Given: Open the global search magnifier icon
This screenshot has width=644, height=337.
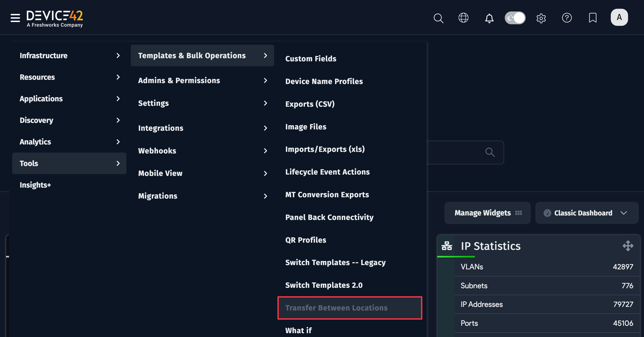Looking at the screenshot, I should [439, 18].
